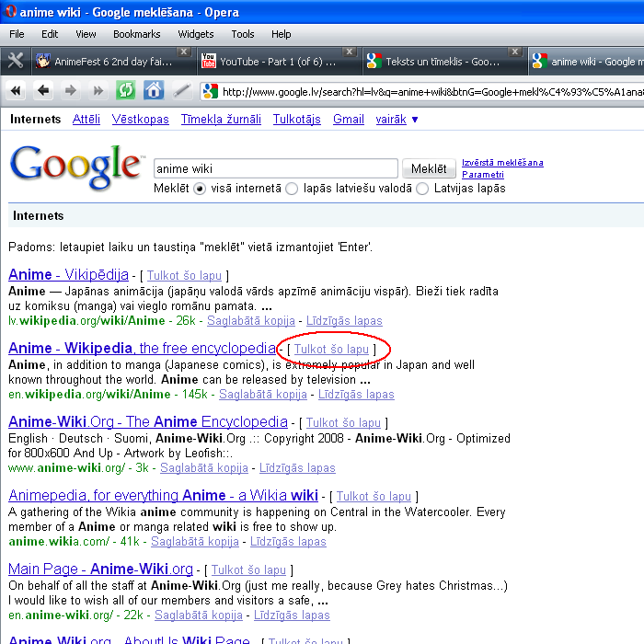The width and height of the screenshot is (644, 644).
Task: Open the Tīmekļa žurnāli link
Action: 221,119
